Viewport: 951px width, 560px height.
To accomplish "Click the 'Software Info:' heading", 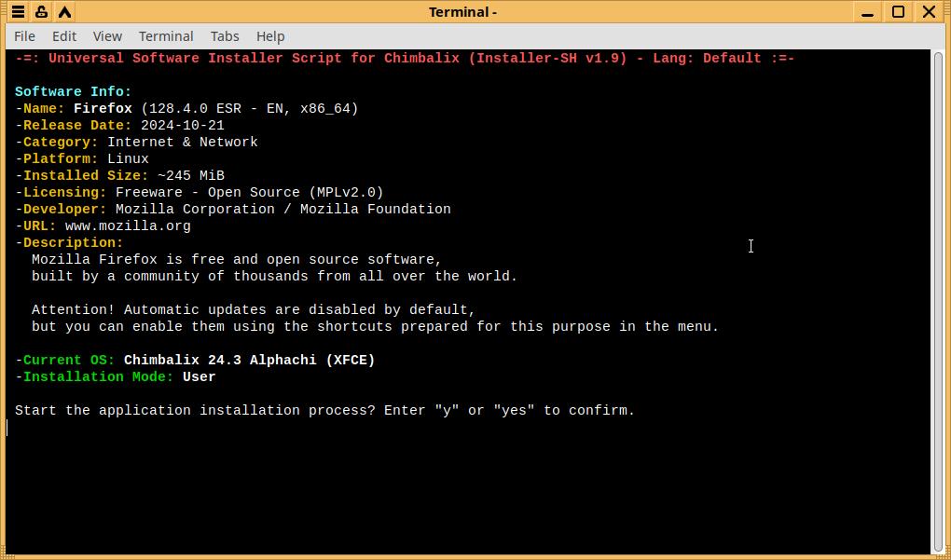I will (x=74, y=91).
